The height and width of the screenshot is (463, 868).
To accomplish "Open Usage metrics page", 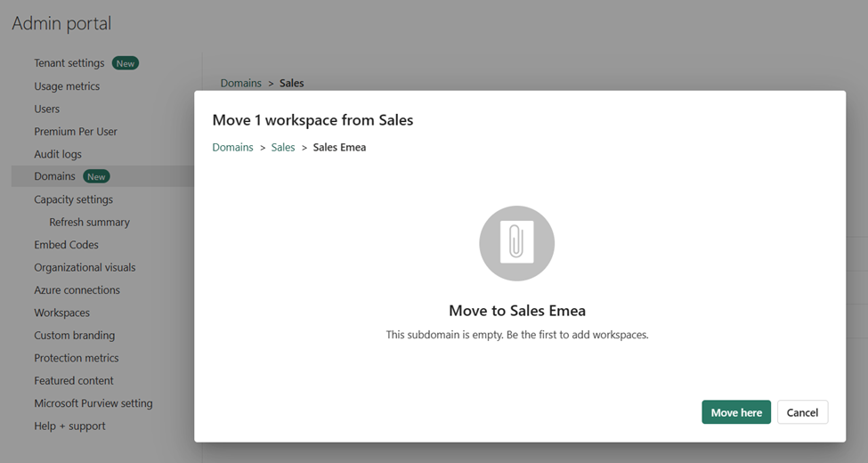I will click(x=67, y=86).
